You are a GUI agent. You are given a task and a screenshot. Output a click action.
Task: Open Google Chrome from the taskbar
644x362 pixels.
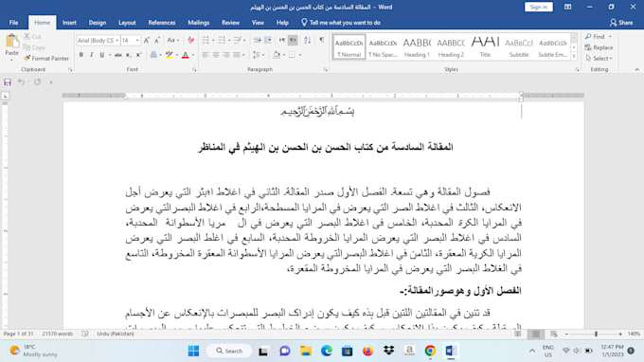pos(430,351)
